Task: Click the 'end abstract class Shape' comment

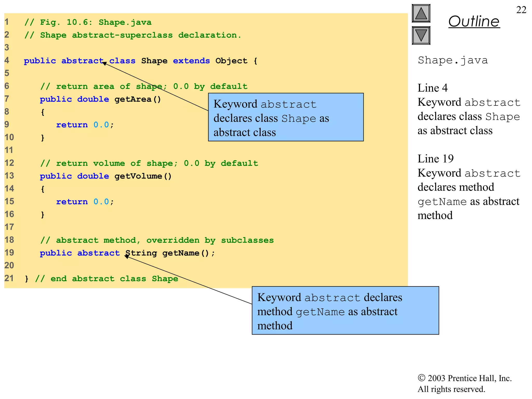Action: click(x=107, y=279)
